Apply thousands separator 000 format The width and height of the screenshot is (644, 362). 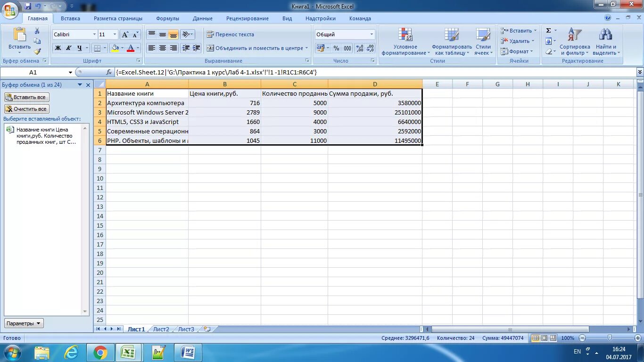click(x=347, y=48)
